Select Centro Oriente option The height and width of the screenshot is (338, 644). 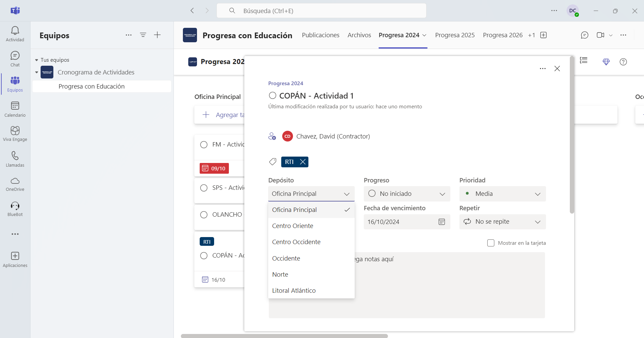311,226
